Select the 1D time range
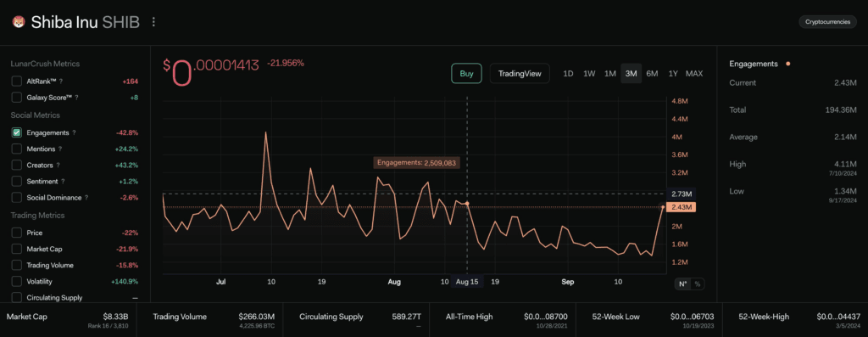The image size is (868, 337). coord(568,73)
